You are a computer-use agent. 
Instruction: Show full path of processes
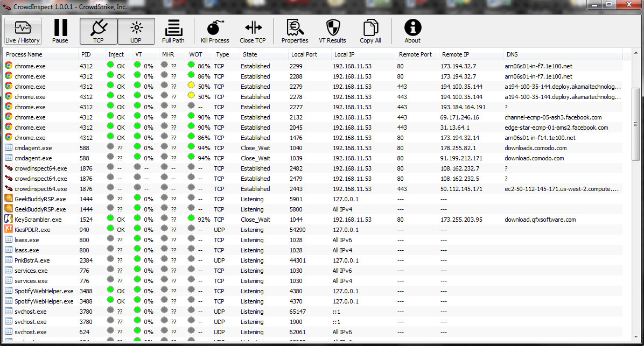click(173, 31)
